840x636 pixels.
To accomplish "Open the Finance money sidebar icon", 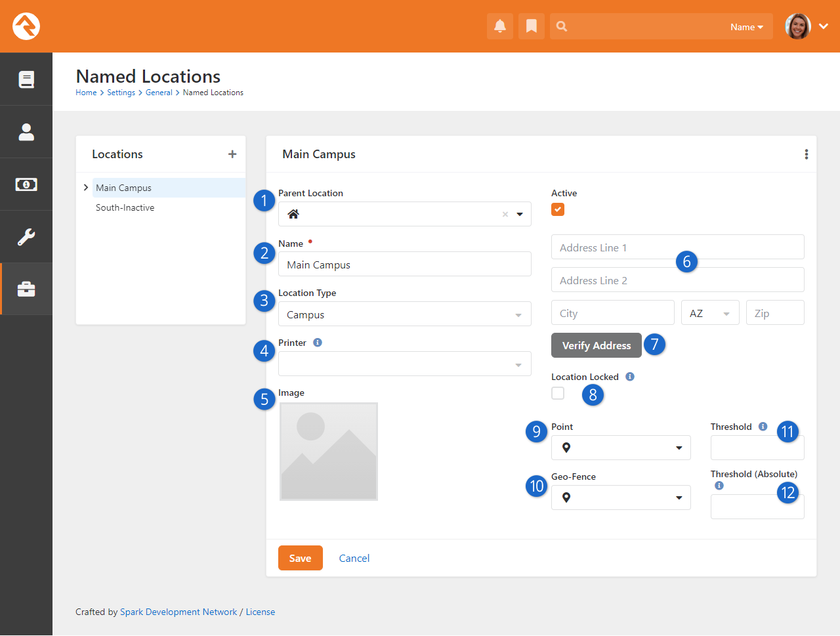I will click(x=26, y=184).
